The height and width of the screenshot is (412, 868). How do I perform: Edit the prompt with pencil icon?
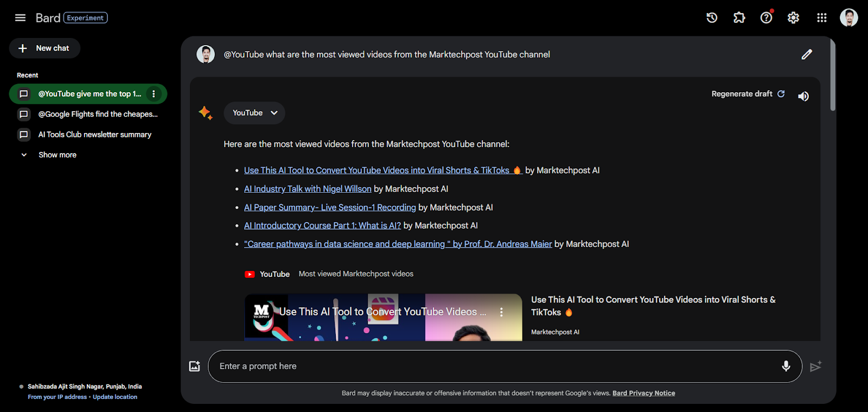[807, 54]
